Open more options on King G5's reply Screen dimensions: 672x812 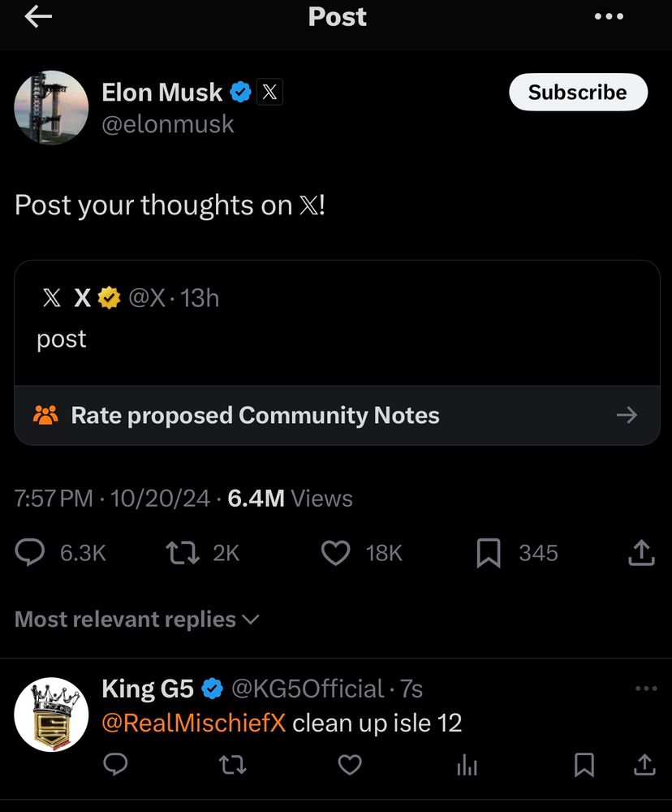(646, 689)
